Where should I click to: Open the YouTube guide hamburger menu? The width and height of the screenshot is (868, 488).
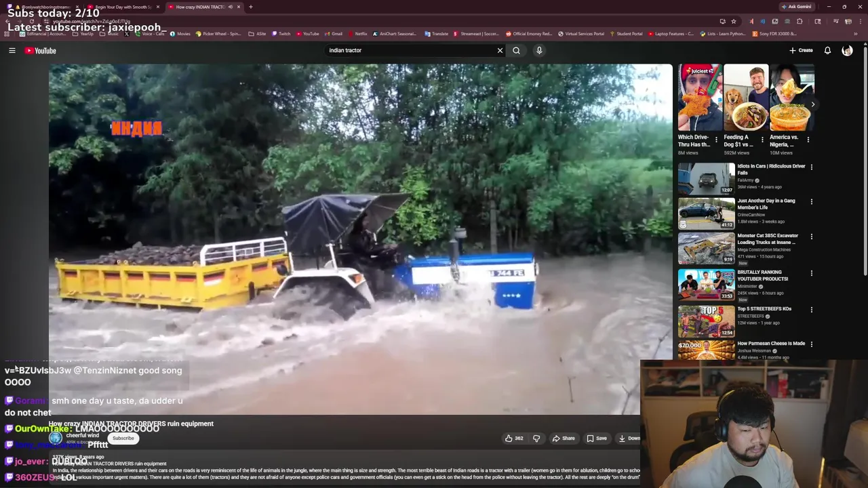(12, 50)
